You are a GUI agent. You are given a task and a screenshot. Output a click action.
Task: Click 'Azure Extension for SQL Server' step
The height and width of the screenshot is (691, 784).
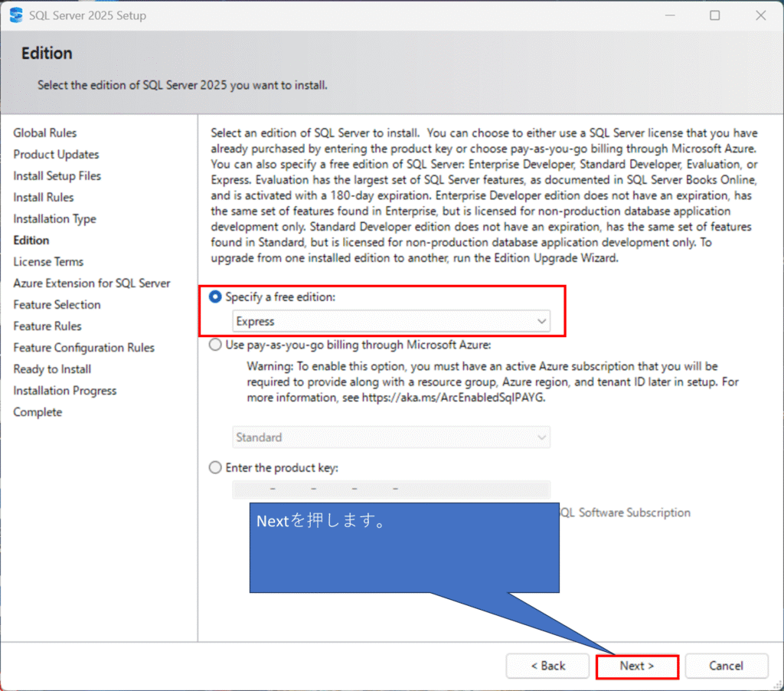pyautogui.click(x=92, y=283)
